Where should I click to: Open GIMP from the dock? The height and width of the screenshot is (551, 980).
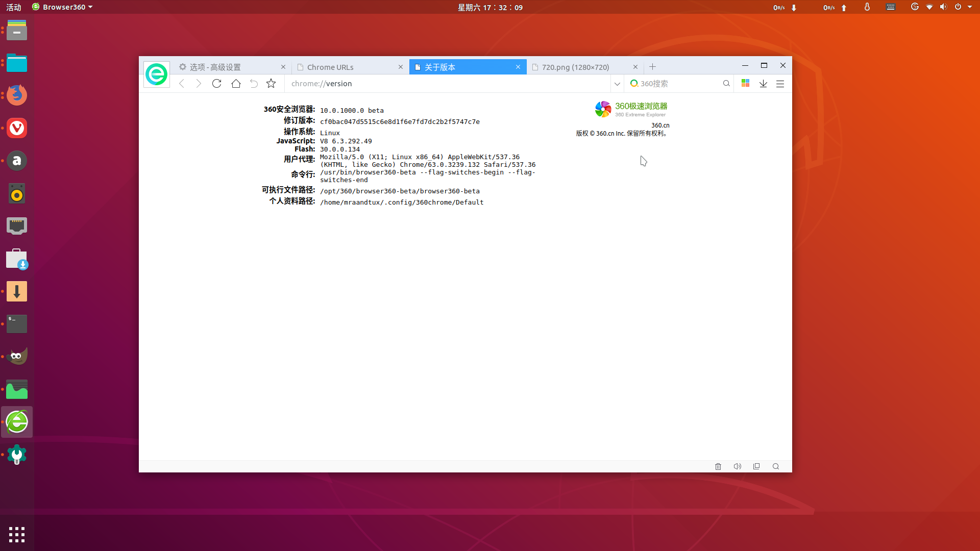click(x=17, y=357)
